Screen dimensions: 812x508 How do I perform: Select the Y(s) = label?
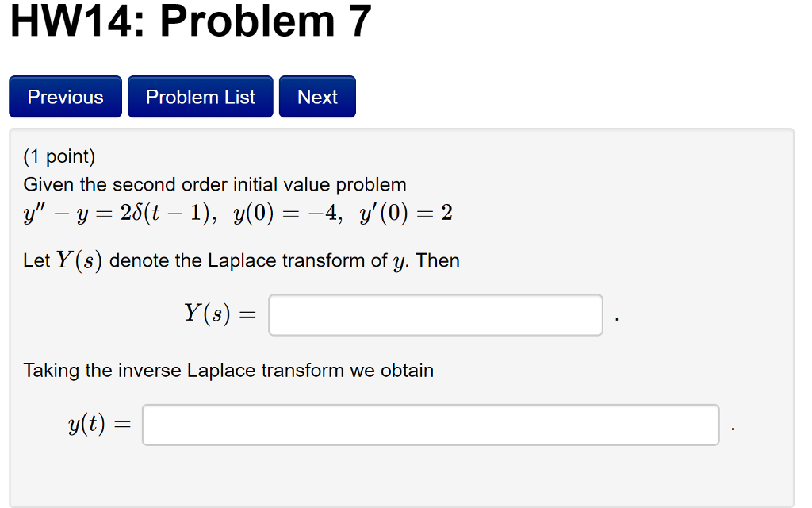(218, 313)
